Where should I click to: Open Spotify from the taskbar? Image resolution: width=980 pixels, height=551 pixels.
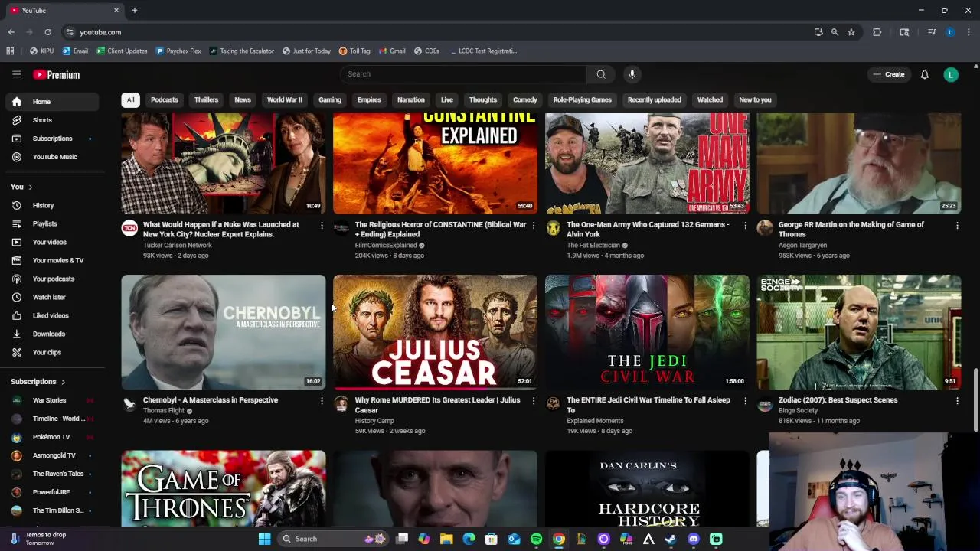536,539
